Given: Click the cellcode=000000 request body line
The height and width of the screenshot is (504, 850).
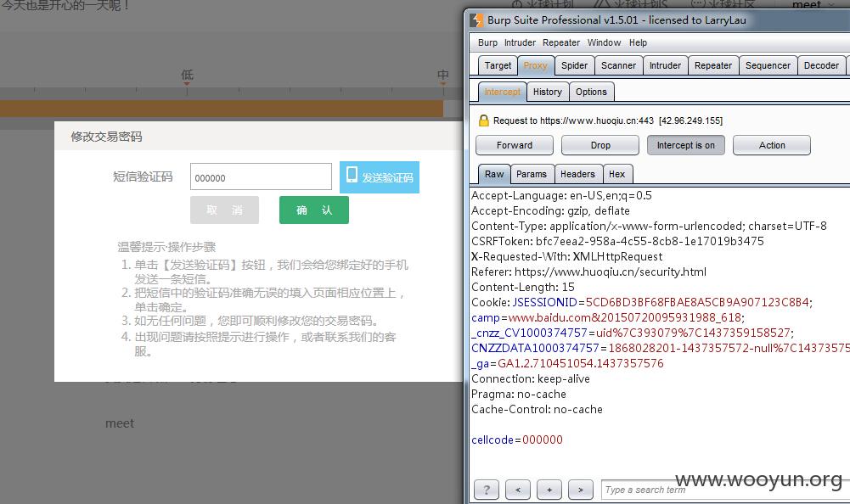Looking at the screenshot, I should point(517,440).
